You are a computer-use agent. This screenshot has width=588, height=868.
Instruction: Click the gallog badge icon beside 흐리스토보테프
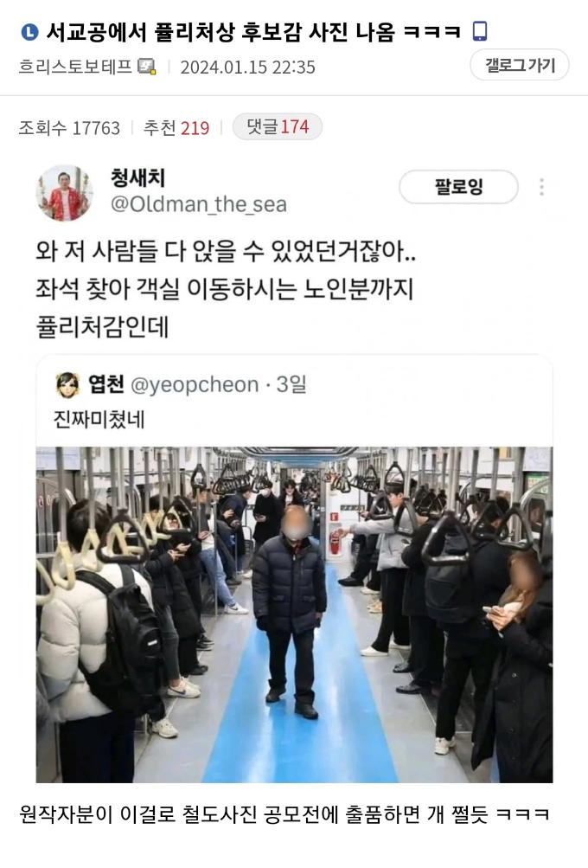(147, 67)
